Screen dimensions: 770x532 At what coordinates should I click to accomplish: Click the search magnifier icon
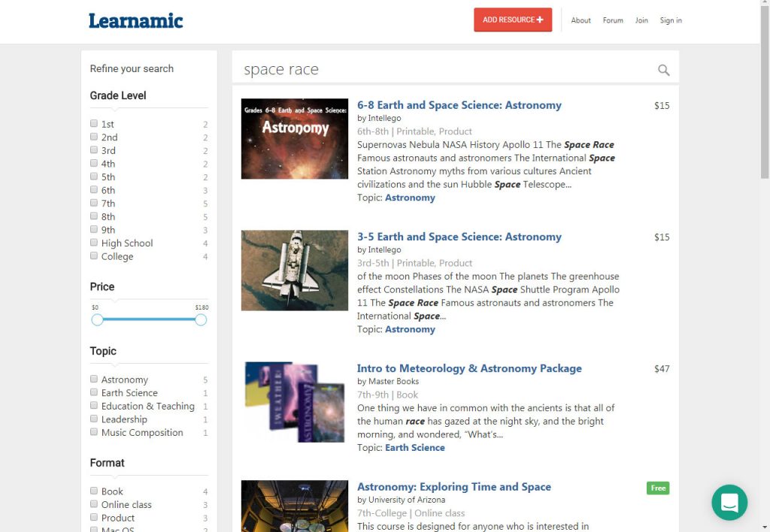pyautogui.click(x=663, y=69)
